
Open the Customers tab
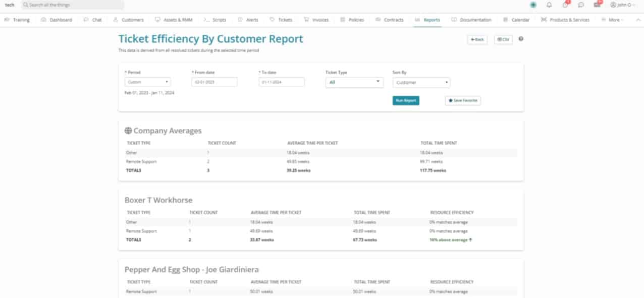(129, 20)
